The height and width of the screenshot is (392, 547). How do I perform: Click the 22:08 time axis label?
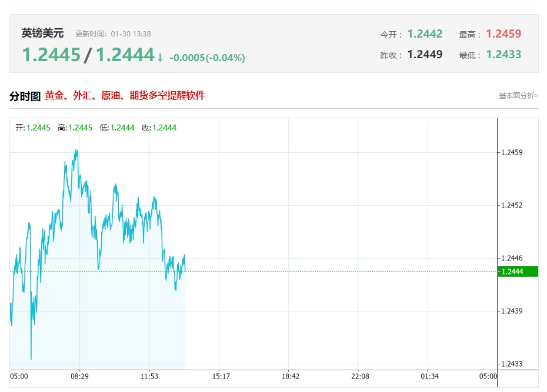360,376
